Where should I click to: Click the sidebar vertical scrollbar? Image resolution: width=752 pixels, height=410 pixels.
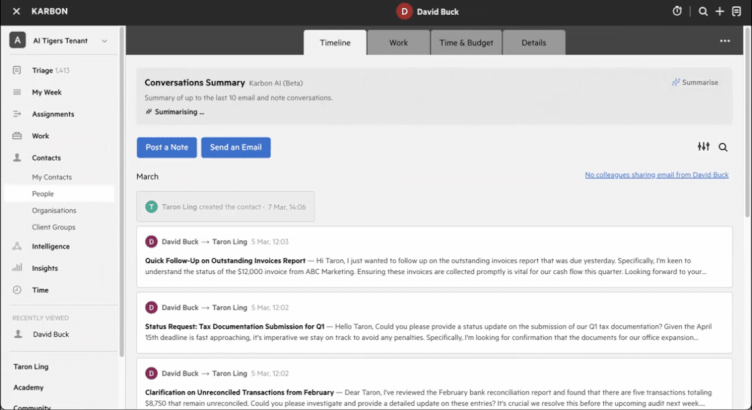(x=122, y=192)
